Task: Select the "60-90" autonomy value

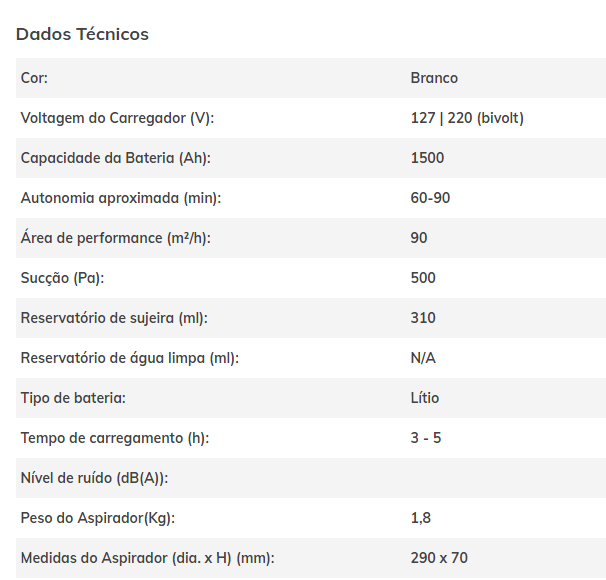Action: pyautogui.click(x=430, y=198)
